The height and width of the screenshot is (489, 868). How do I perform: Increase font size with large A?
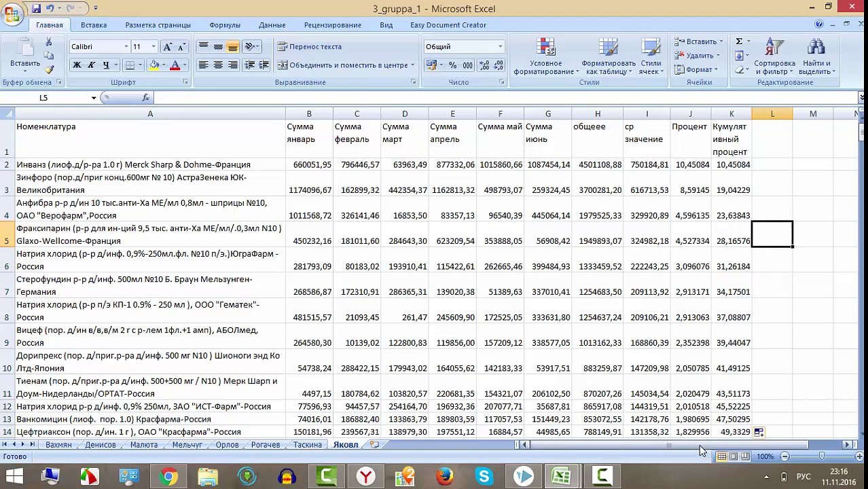[x=168, y=47]
